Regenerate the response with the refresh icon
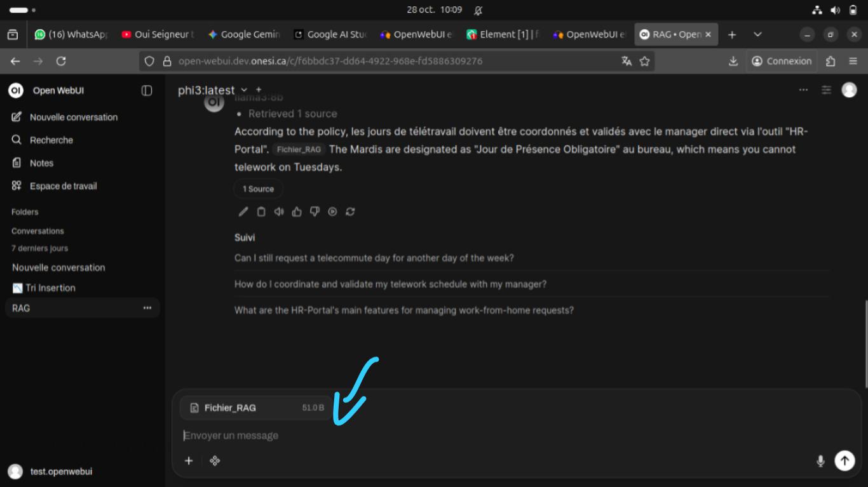This screenshot has height=487, width=868. coord(350,212)
